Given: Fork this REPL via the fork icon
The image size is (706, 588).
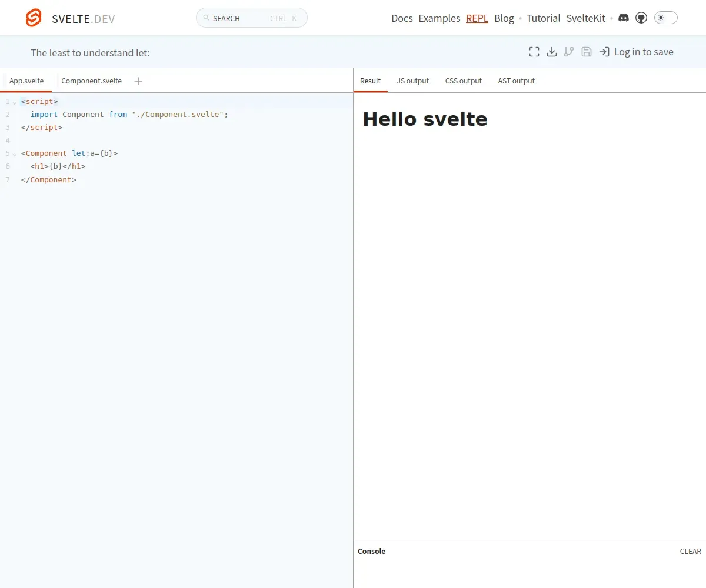Looking at the screenshot, I should point(569,52).
